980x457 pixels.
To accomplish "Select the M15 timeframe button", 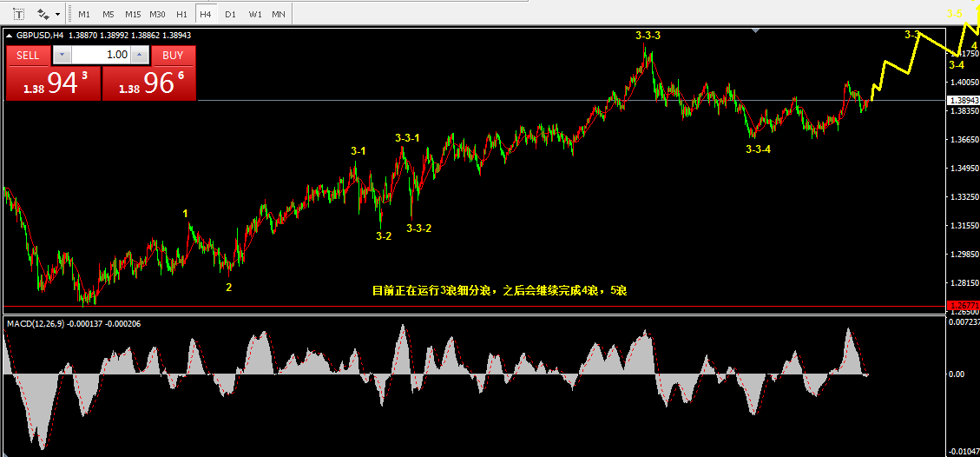I will point(133,13).
